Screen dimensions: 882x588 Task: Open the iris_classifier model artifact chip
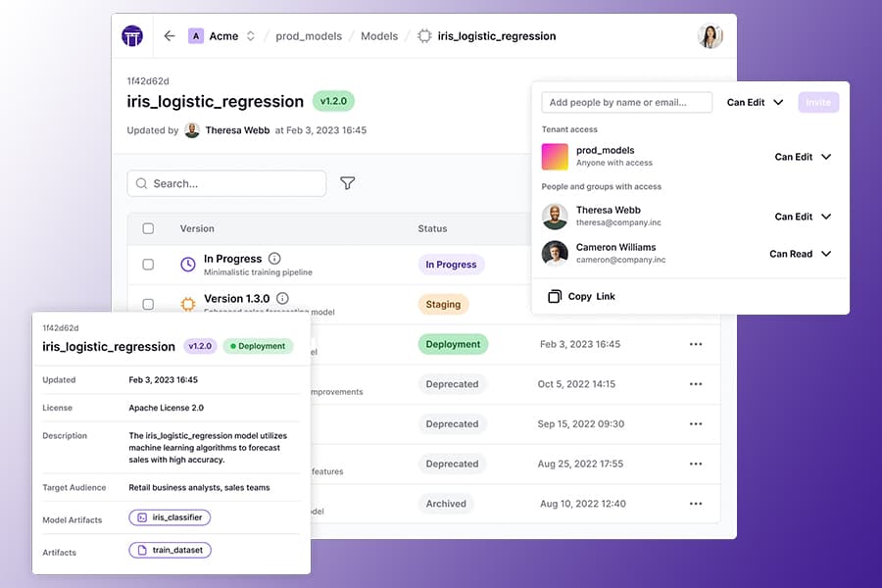click(170, 517)
